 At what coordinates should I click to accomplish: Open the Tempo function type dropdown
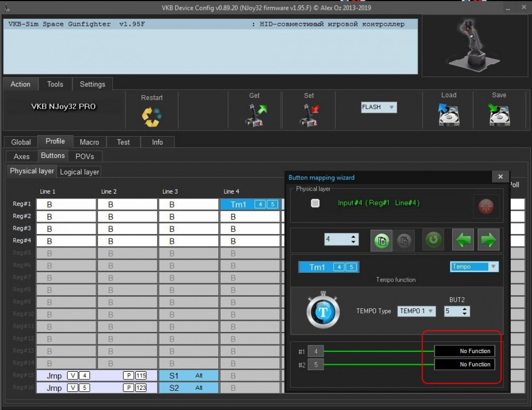click(475, 267)
